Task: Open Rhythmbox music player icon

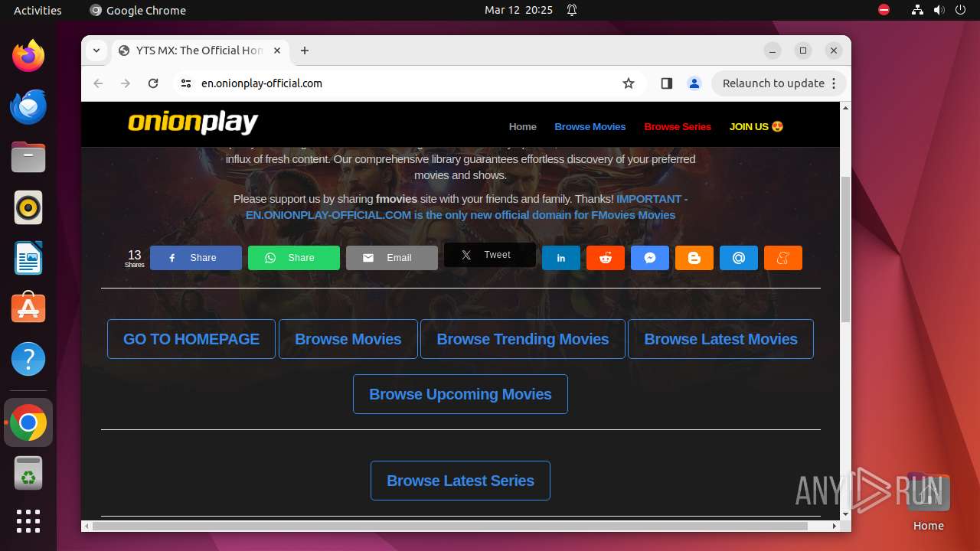Action: pos(28,207)
